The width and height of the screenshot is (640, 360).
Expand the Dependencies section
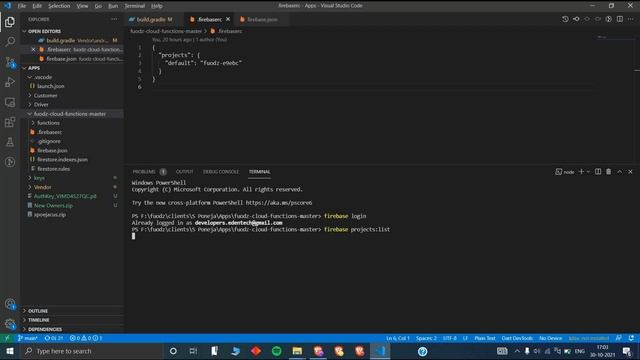click(x=24, y=329)
